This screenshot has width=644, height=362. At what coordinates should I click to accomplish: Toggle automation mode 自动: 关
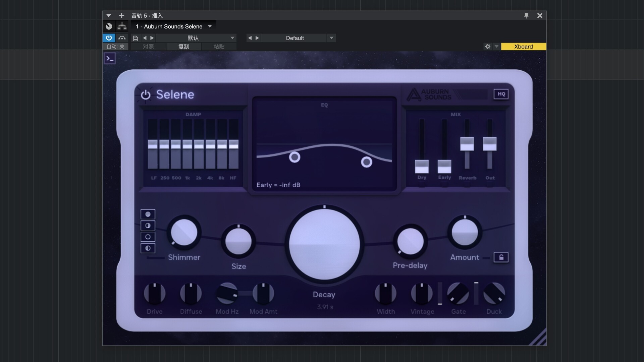[x=115, y=47]
